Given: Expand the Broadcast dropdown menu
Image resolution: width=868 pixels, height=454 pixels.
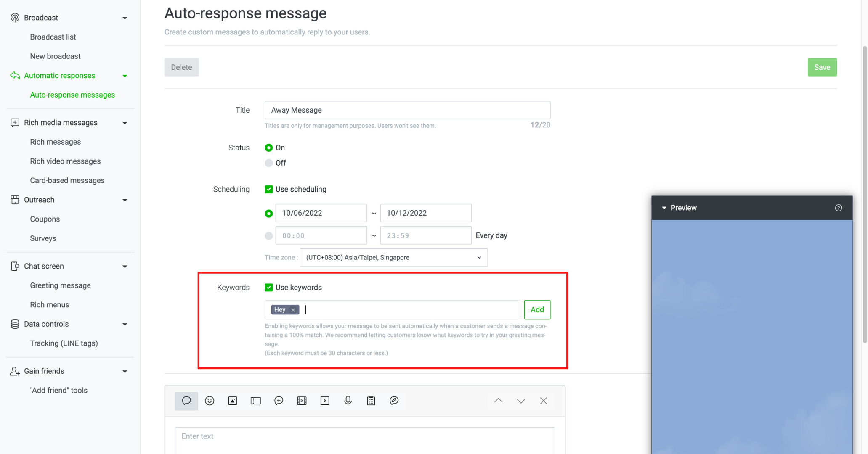Looking at the screenshot, I should [124, 18].
